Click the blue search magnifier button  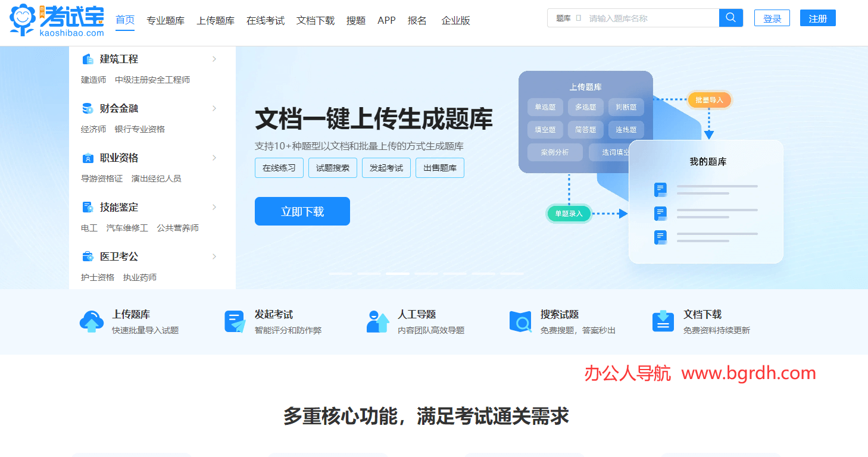click(x=730, y=18)
